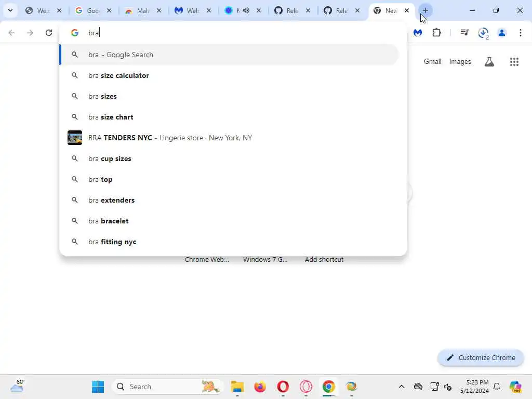The width and height of the screenshot is (532, 399).
Task: Open 'Windows 7 G...' shortcut
Action: pos(265,260)
